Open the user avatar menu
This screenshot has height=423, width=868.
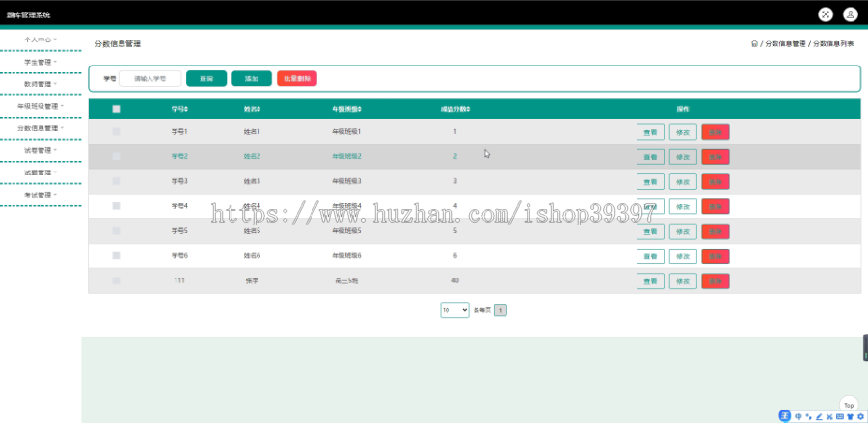[x=851, y=14]
